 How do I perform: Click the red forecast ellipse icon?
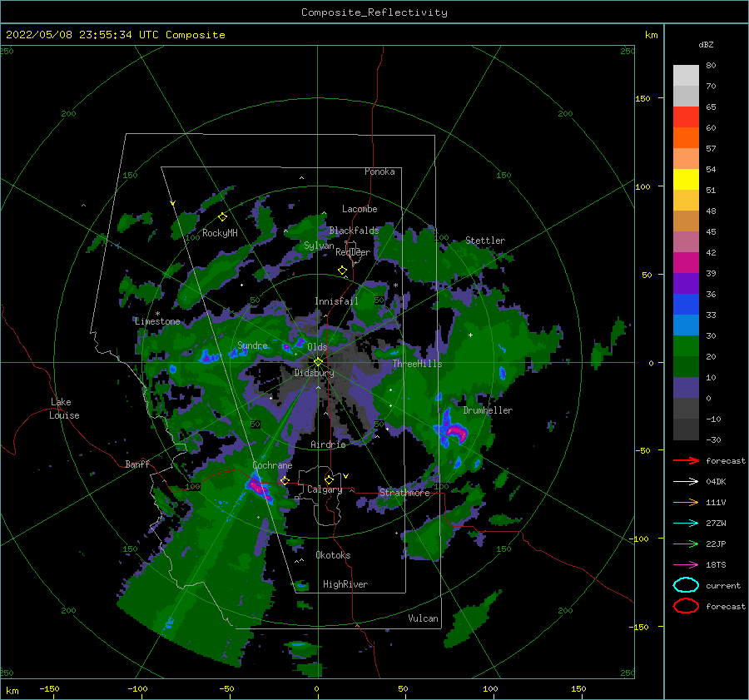(686, 606)
